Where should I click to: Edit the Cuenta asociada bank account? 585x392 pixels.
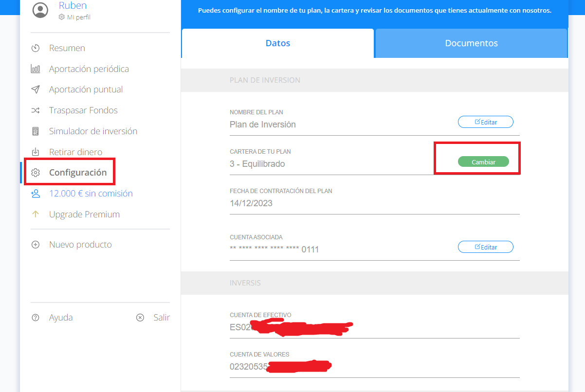486,247
